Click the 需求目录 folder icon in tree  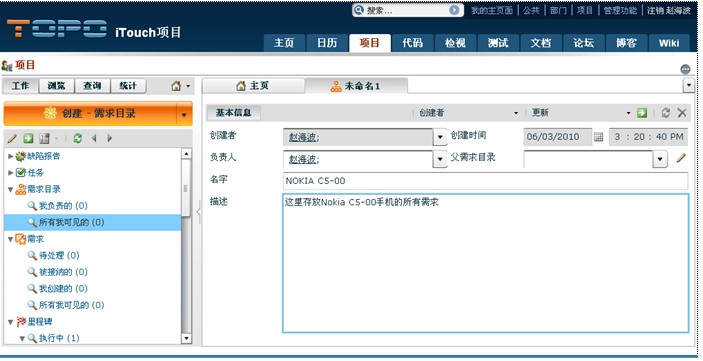pos(21,189)
